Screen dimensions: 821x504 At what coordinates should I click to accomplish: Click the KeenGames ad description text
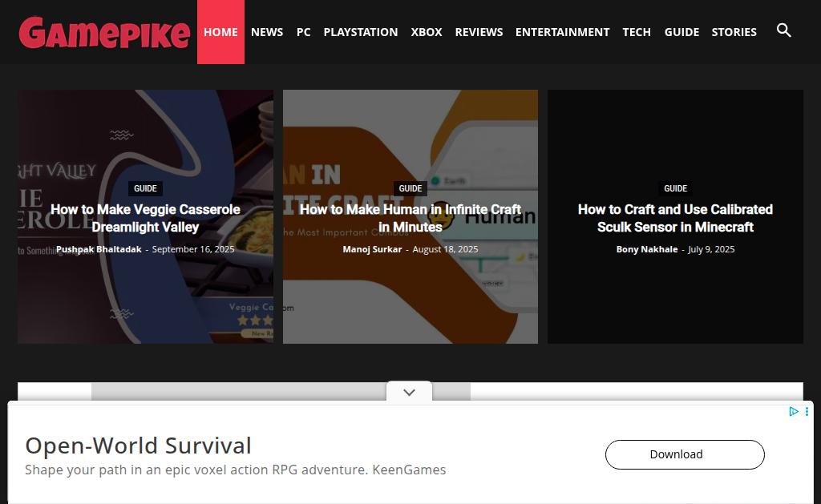236,470
